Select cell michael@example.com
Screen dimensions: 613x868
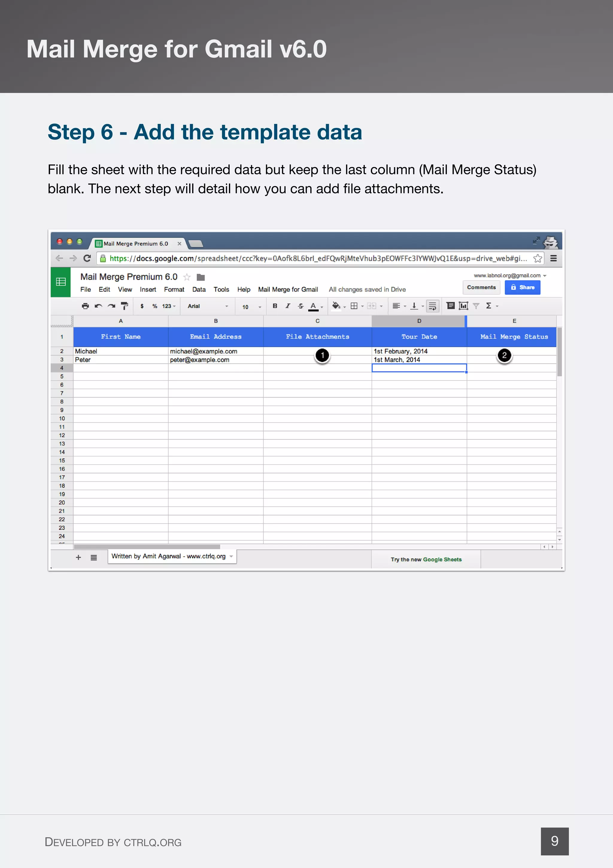[x=216, y=351]
